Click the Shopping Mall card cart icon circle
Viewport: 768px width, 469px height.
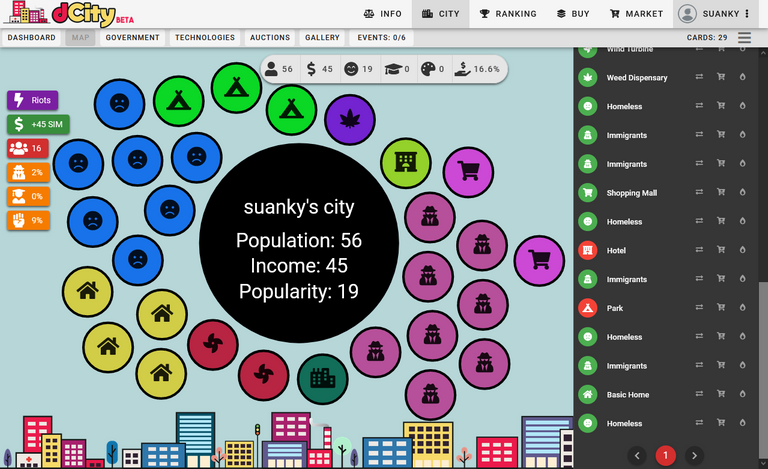[588, 192]
